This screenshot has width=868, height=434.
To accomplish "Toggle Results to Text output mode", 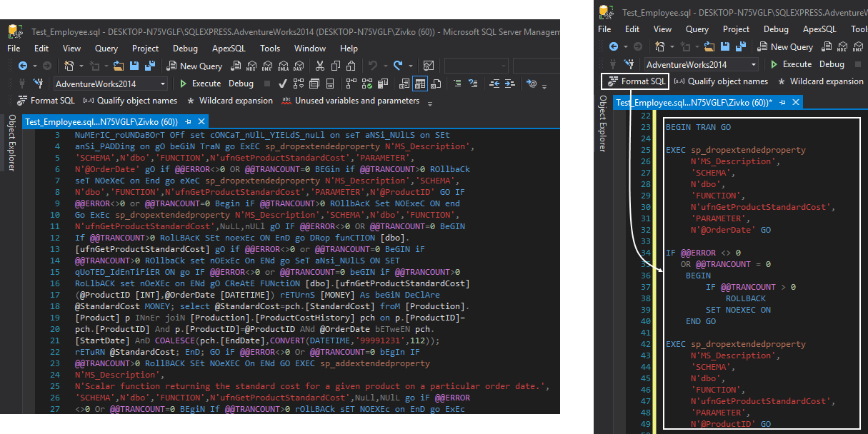I will [x=405, y=84].
